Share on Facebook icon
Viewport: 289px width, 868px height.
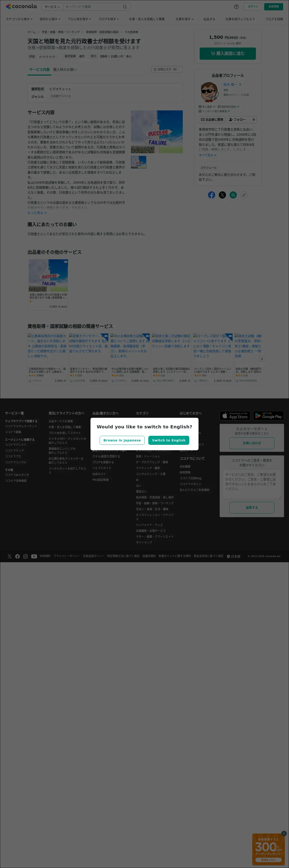(211, 195)
